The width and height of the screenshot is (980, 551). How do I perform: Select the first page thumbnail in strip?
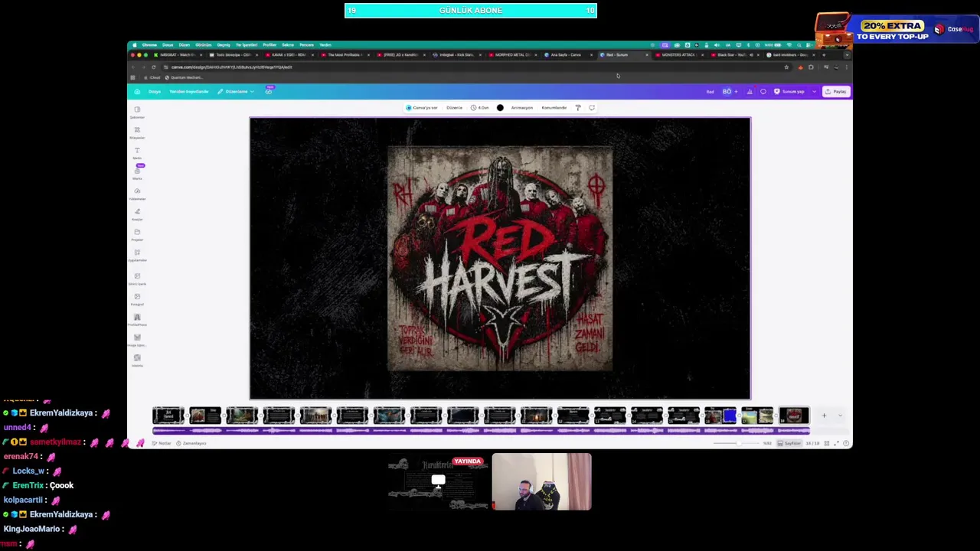point(168,416)
